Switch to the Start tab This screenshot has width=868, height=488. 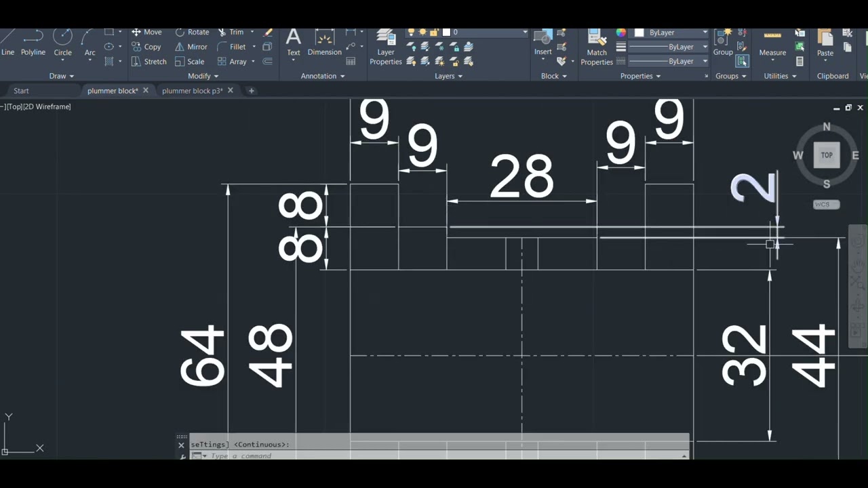tap(21, 91)
